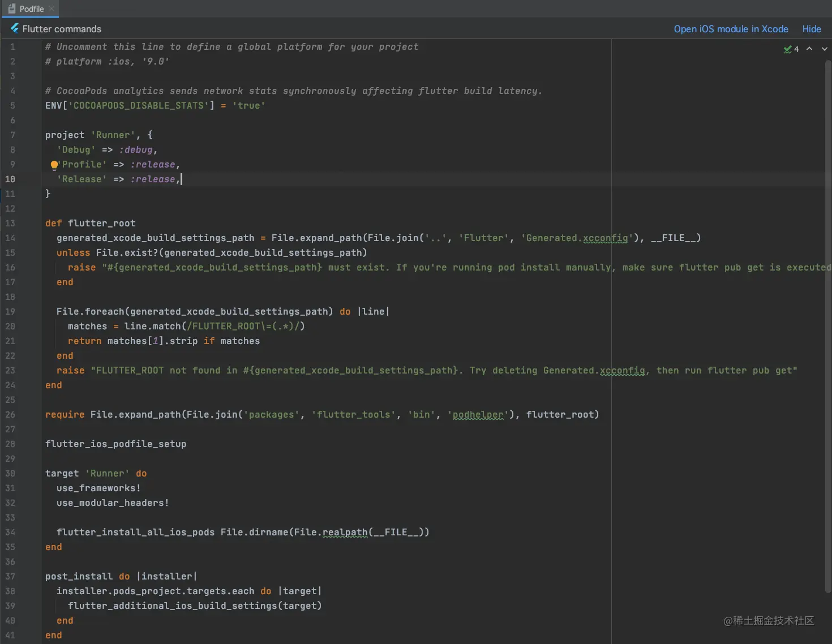
Task: Click 'flutter_root' method name on def line
Action: coord(101,223)
